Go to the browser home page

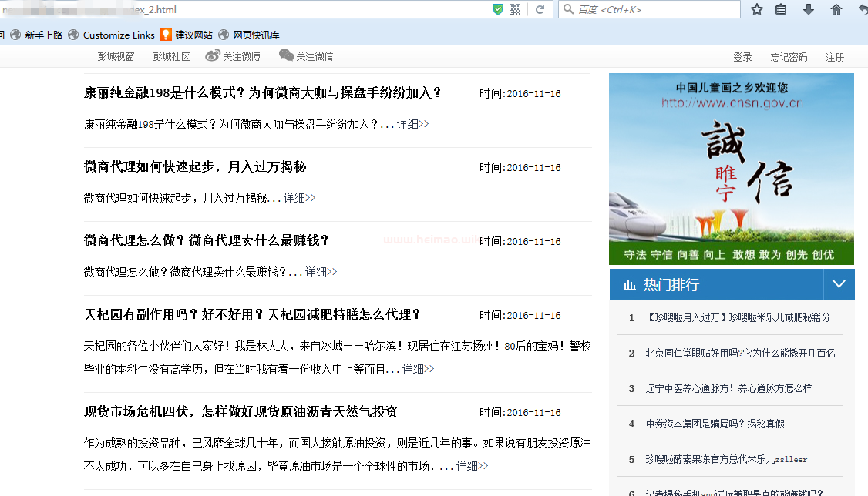(836, 9)
